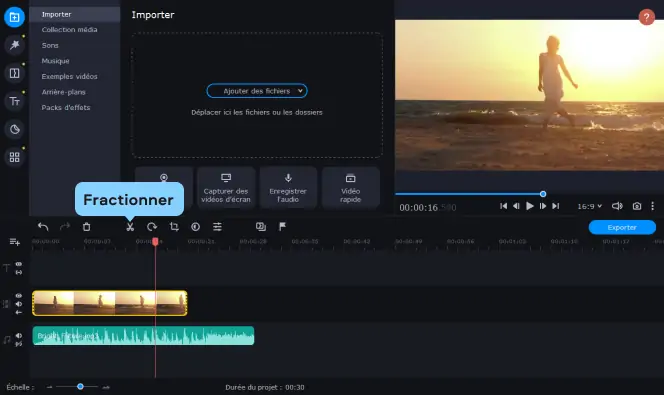Click the Échelle zoom slider handle

point(80,387)
